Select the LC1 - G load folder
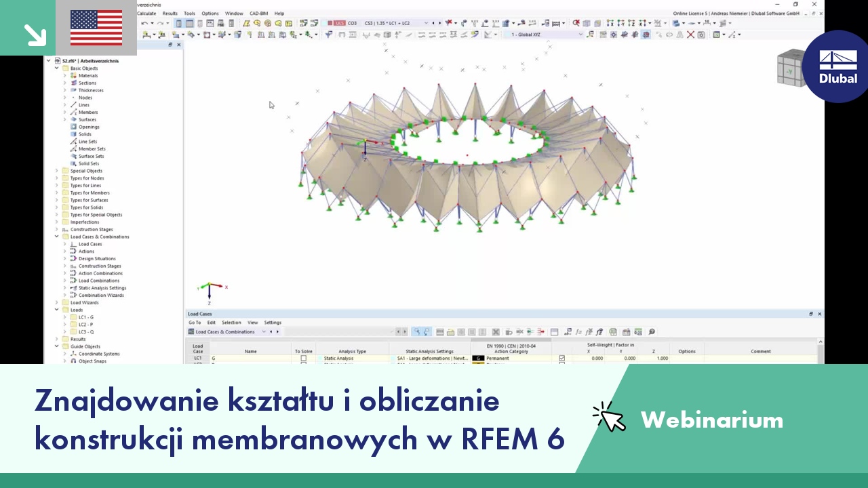The image size is (868, 488). tap(85, 317)
